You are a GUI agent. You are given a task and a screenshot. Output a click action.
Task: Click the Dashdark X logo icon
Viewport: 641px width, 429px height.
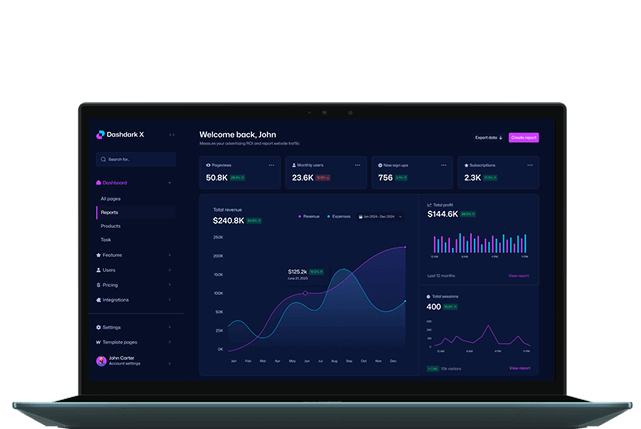[100, 135]
